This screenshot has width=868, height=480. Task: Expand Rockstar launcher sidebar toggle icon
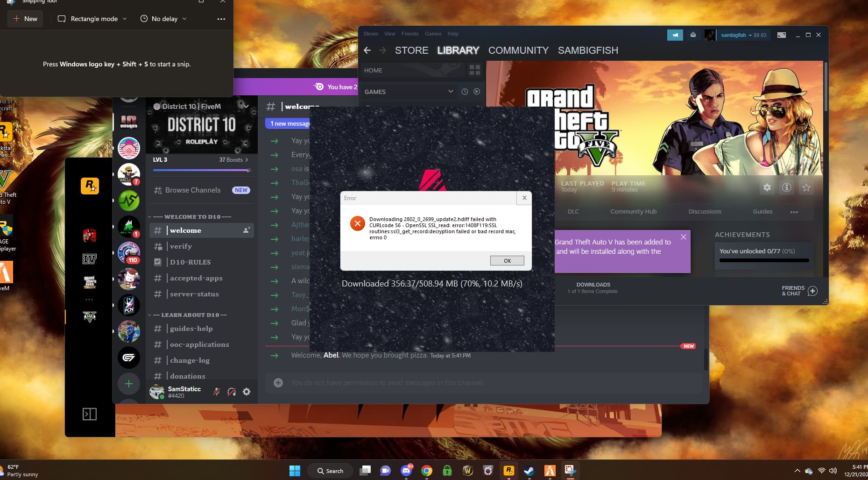(90, 414)
